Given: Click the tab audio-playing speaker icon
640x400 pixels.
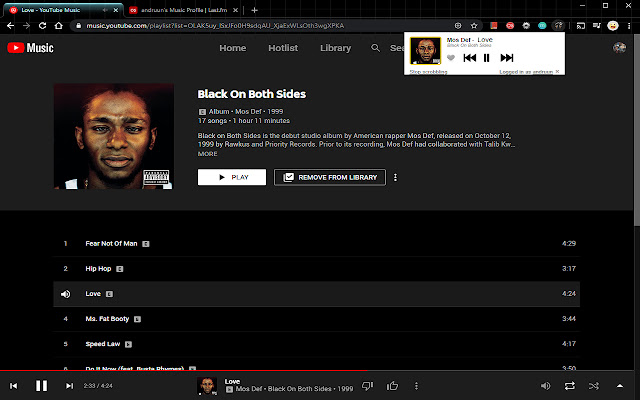Looking at the screenshot, I should pyautogui.click(x=105, y=10).
